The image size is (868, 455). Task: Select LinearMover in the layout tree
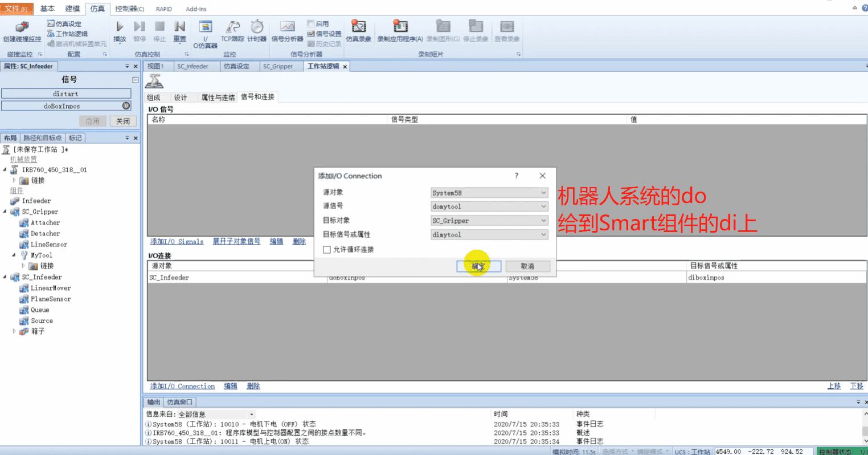point(51,288)
